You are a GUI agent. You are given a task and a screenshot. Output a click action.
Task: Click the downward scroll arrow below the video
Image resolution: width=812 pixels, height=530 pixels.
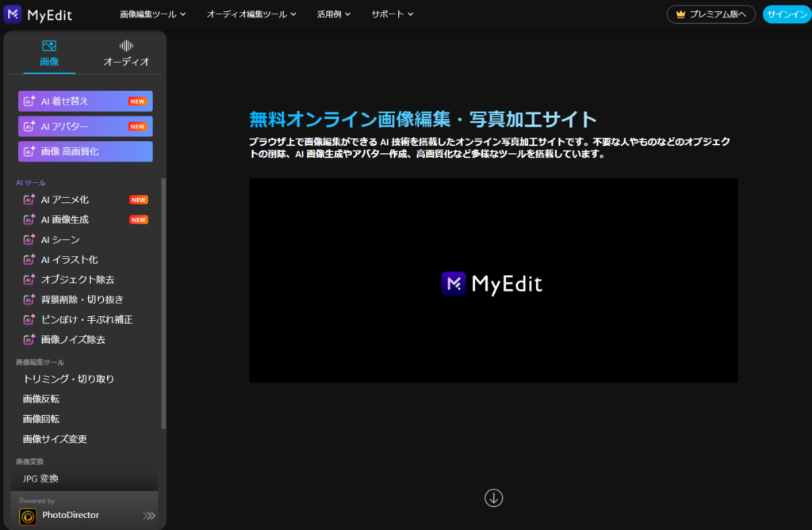[x=493, y=498]
